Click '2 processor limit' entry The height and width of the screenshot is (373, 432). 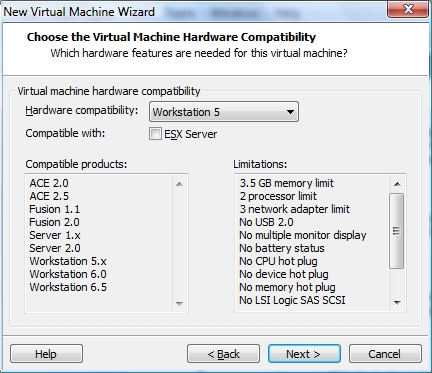click(278, 196)
